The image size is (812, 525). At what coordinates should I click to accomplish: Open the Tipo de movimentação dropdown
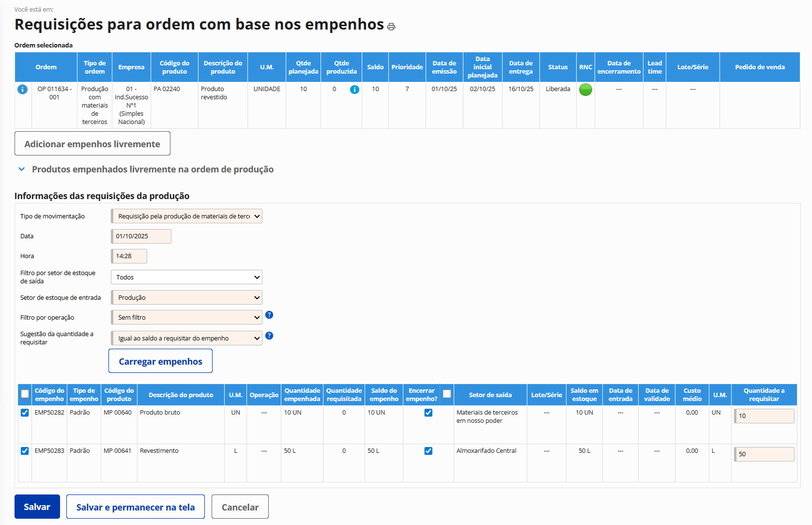click(187, 216)
